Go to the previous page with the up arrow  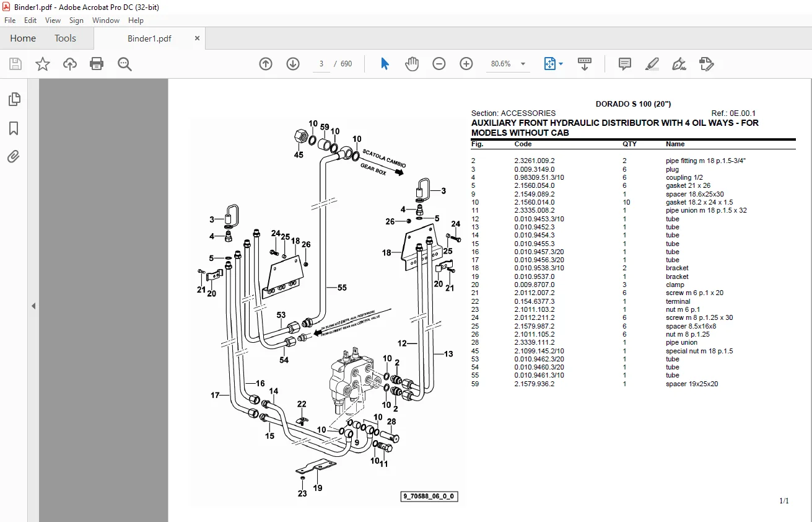(x=266, y=64)
